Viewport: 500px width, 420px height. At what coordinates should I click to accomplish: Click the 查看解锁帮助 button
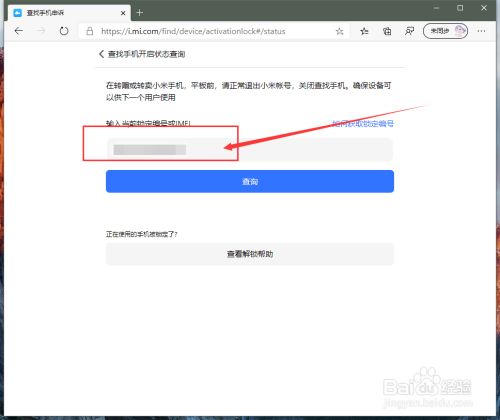point(250,254)
